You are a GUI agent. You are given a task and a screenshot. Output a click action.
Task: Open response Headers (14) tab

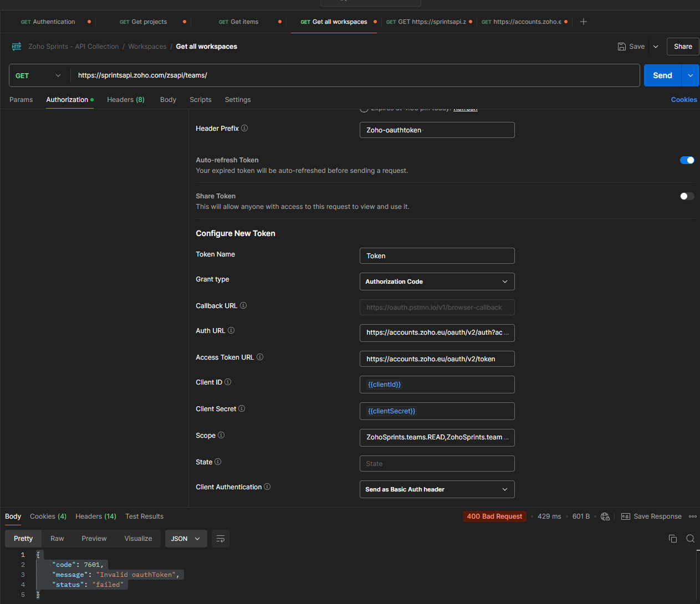pyautogui.click(x=96, y=516)
